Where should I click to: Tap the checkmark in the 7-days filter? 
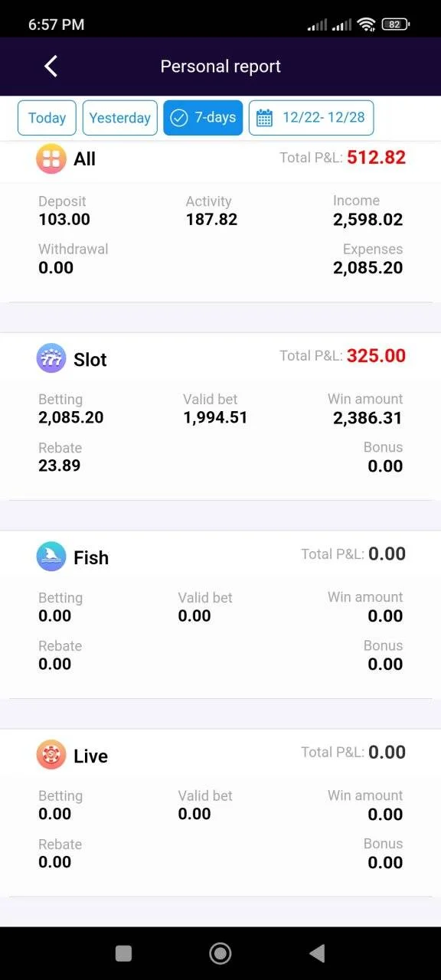coord(179,118)
